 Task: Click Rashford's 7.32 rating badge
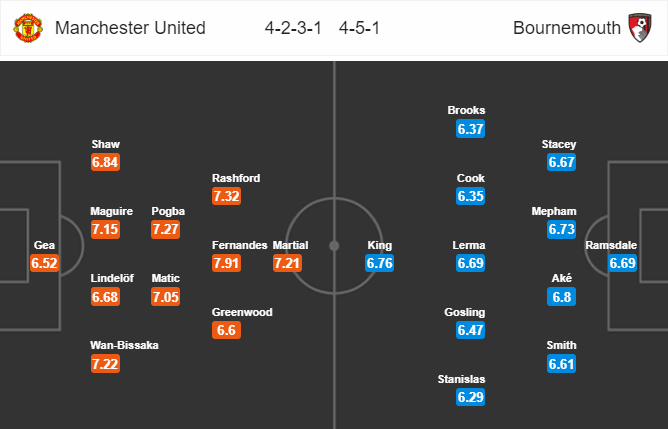(228, 197)
